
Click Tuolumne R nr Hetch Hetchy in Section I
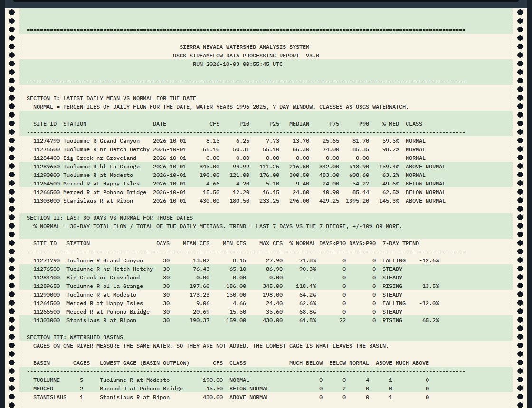[106, 149]
